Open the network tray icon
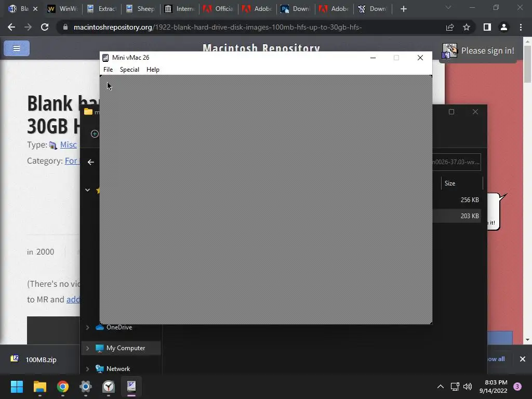Viewport: 532px width, 399px height. [455, 387]
